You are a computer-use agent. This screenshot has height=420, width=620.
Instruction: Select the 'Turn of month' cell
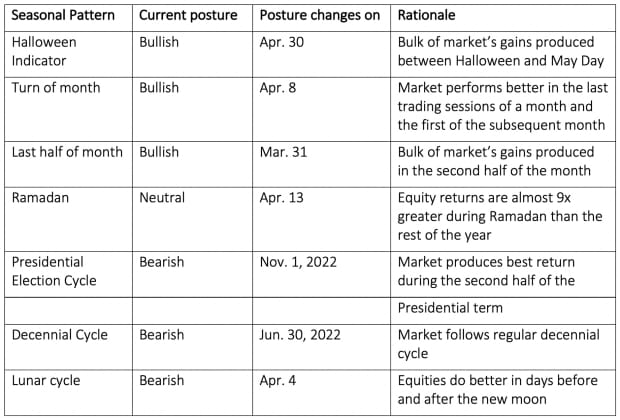[53, 88]
